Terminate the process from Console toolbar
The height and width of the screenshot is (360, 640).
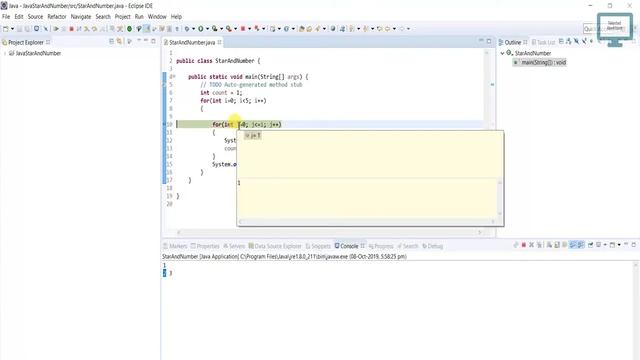pyautogui.click(x=524, y=245)
